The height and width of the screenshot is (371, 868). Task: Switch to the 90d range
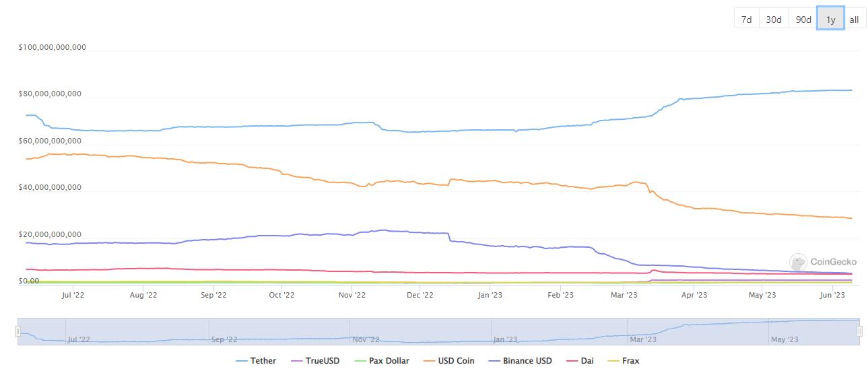point(803,20)
